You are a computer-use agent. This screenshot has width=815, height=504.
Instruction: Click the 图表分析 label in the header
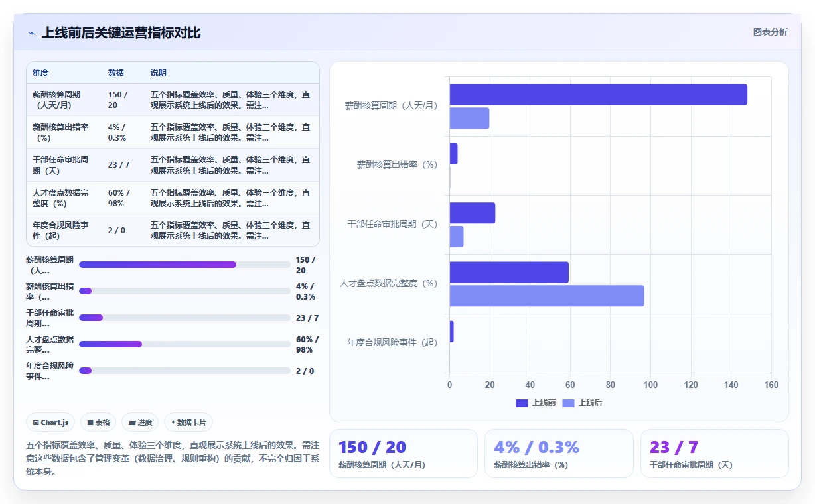770,32
